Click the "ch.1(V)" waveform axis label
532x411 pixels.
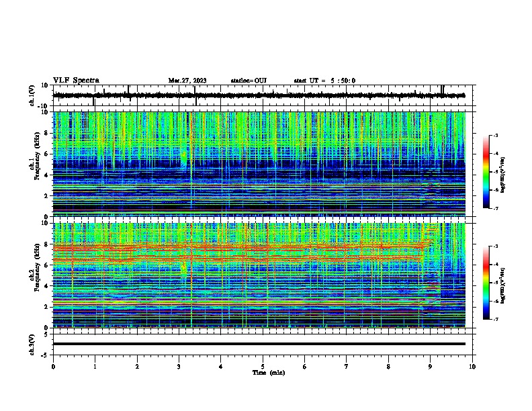coord(32,95)
